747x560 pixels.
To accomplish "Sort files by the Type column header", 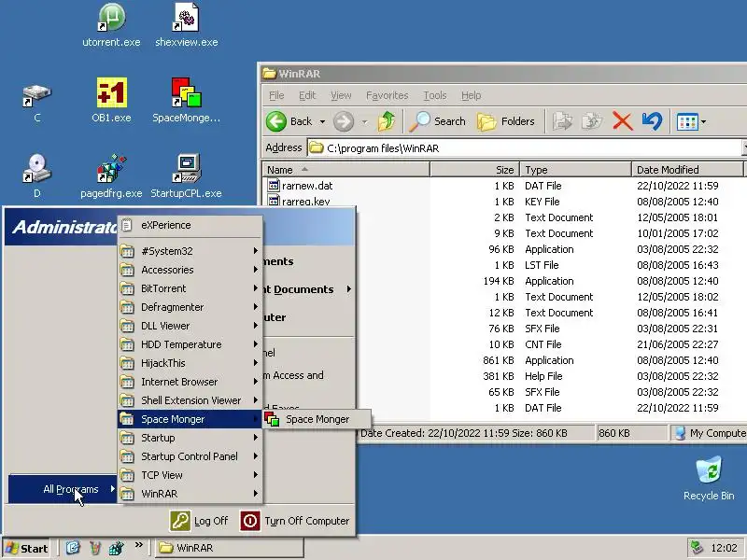I will click(575, 170).
